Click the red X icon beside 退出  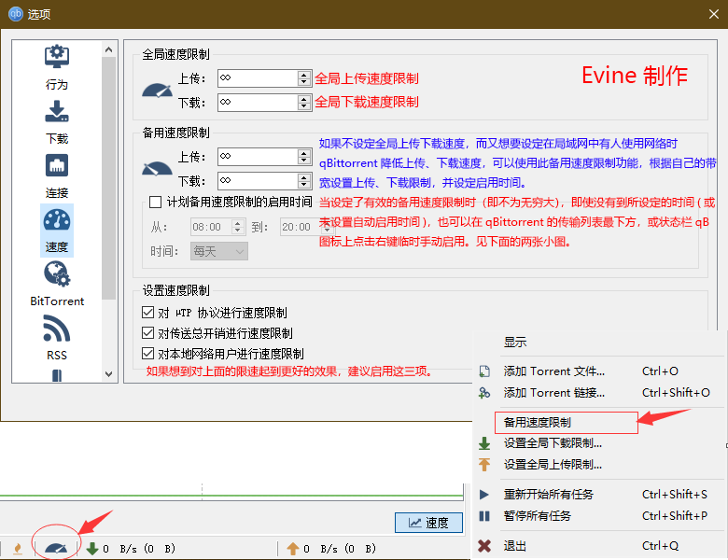coord(484,546)
